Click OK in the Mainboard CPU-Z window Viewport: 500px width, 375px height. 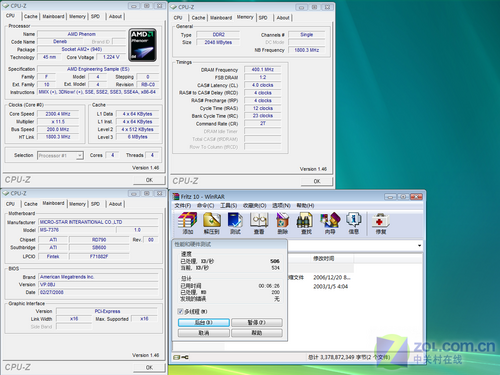(149, 367)
